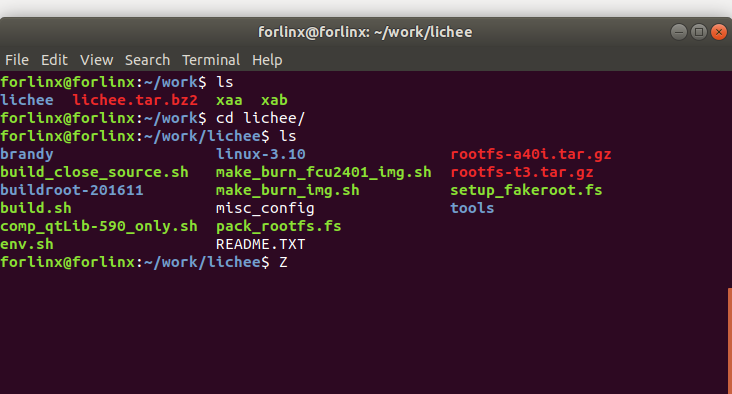Click the brandy directory name
Screen dimensions: 732x394
[27, 155]
